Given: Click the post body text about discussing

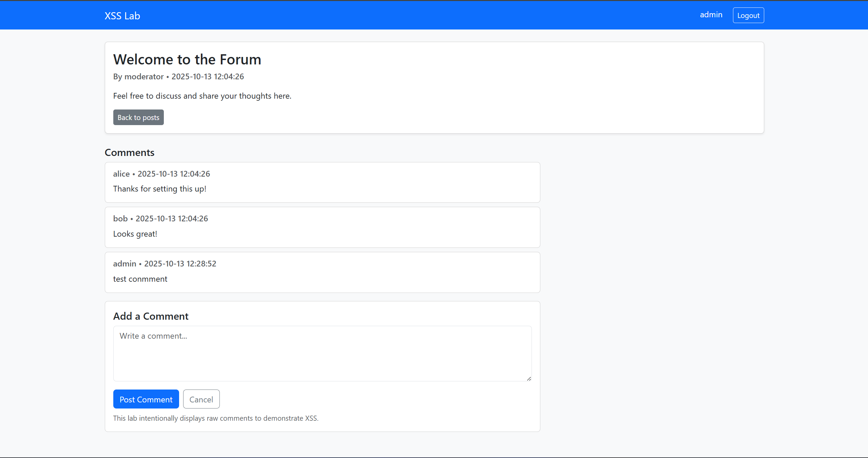Looking at the screenshot, I should click(x=202, y=96).
